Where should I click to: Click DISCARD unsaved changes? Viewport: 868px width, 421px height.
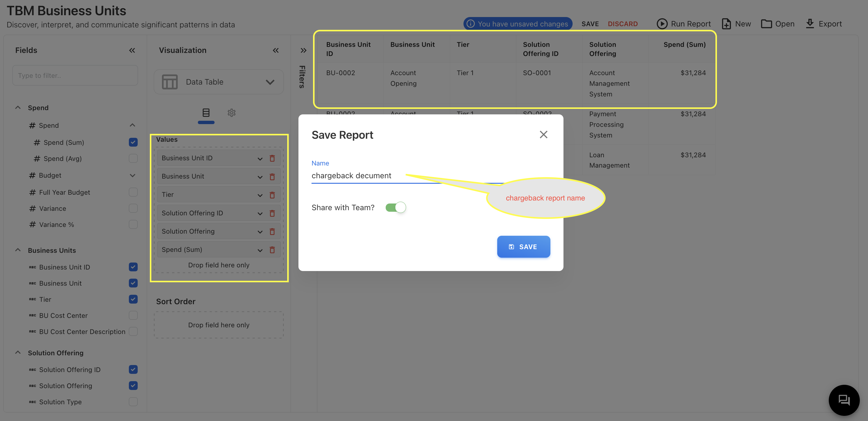point(622,24)
